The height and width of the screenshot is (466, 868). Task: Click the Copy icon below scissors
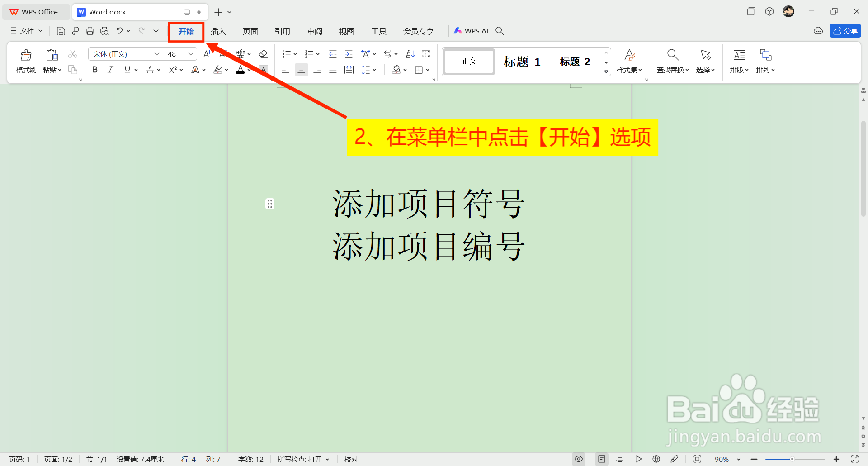73,70
